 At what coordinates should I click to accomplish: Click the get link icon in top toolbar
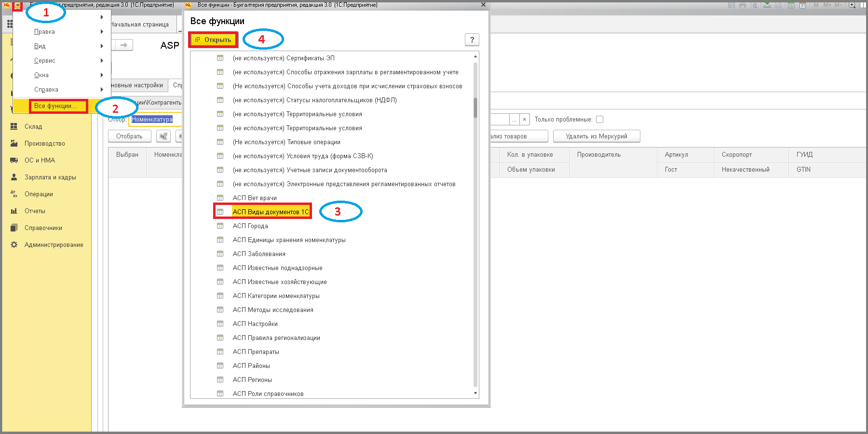pos(767,5)
